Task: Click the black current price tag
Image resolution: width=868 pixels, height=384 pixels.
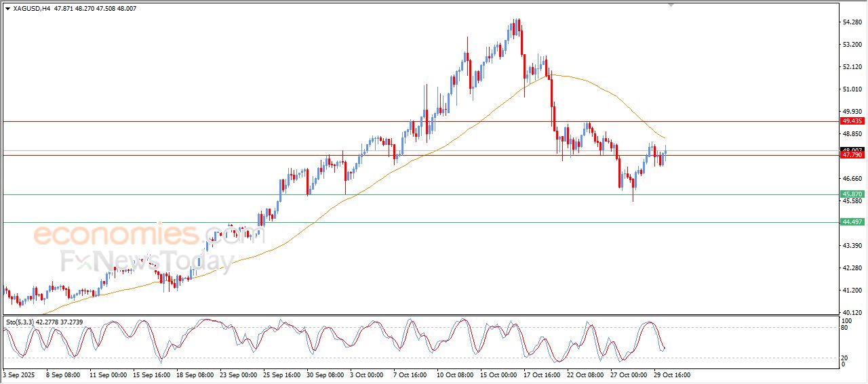Action: tap(852, 150)
